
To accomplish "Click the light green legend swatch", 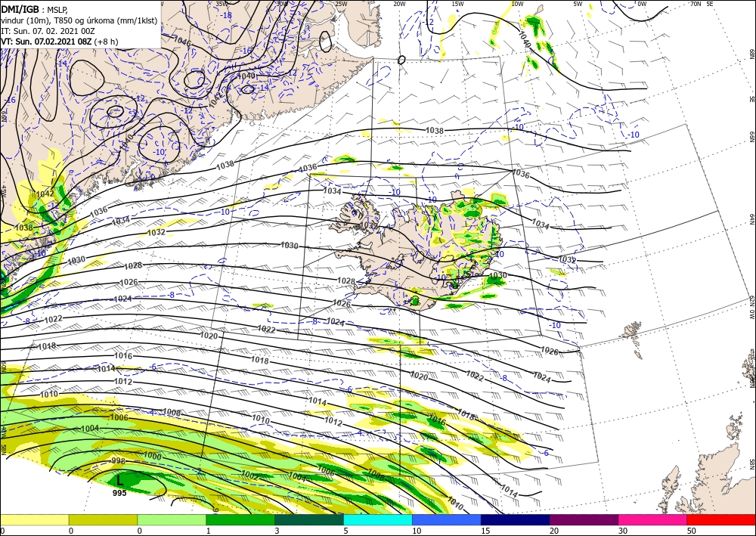I will click(x=172, y=519).
